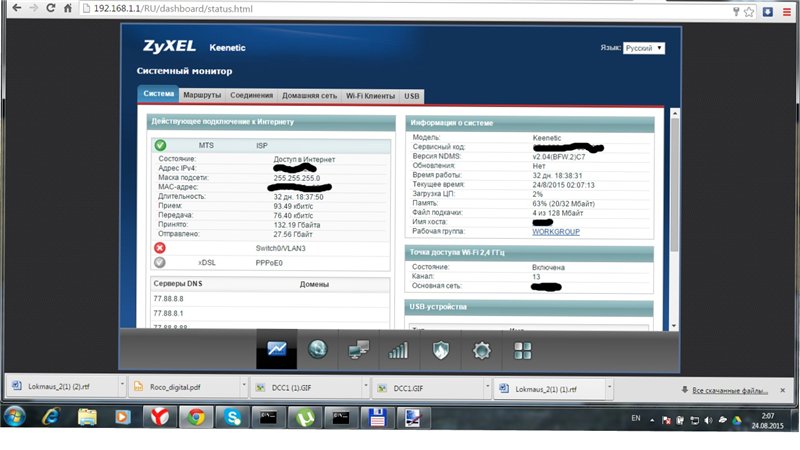Switch to the USB tab
The height and width of the screenshot is (450, 800).
(412, 96)
